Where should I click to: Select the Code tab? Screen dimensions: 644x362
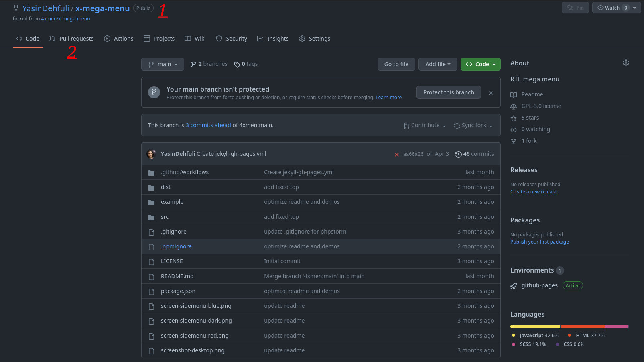click(x=28, y=39)
